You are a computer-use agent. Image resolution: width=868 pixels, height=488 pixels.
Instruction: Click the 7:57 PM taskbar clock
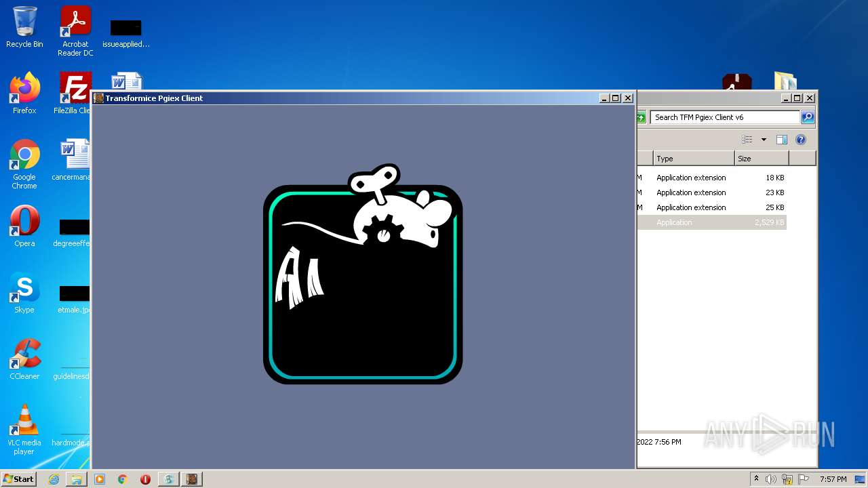point(833,479)
